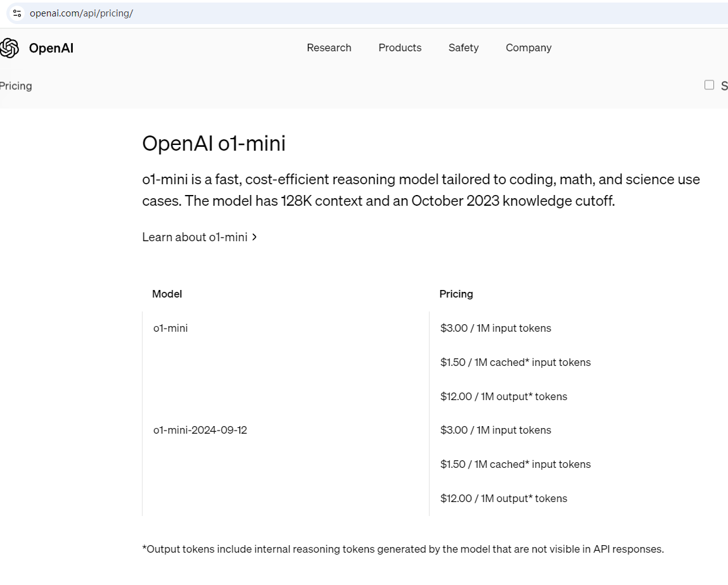
Task: Toggle the checkbox in the Pricing bar
Action: tap(709, 85)
